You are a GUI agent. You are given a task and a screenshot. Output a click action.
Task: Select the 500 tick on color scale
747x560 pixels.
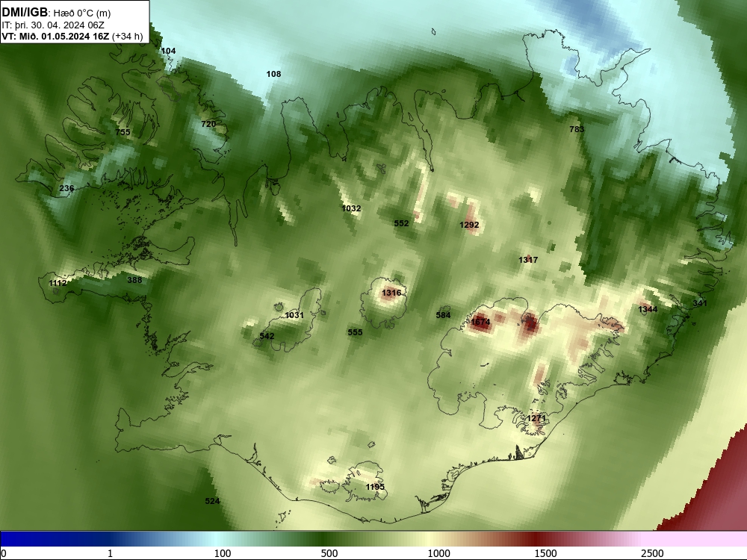(329, 553)
